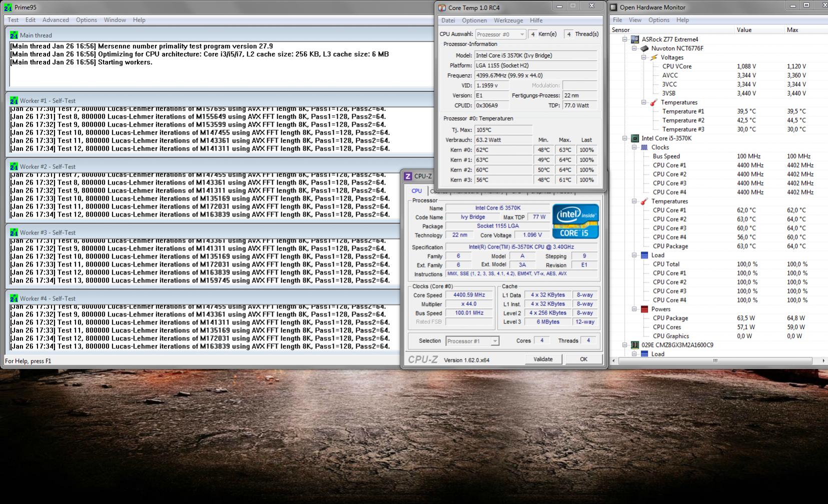Collapse the Voltages group
828x504 pixels.
coord(644,57)
